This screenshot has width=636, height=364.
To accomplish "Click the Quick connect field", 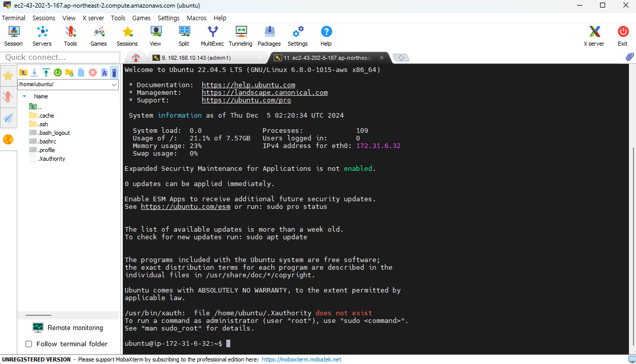I will pyautogui.click(x=60, y=57).
